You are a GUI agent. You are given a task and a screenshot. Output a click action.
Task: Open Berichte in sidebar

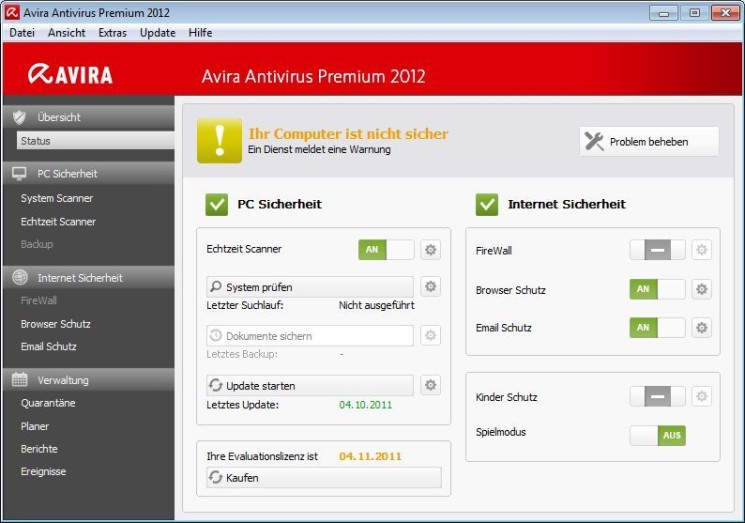tap(39, 448)
